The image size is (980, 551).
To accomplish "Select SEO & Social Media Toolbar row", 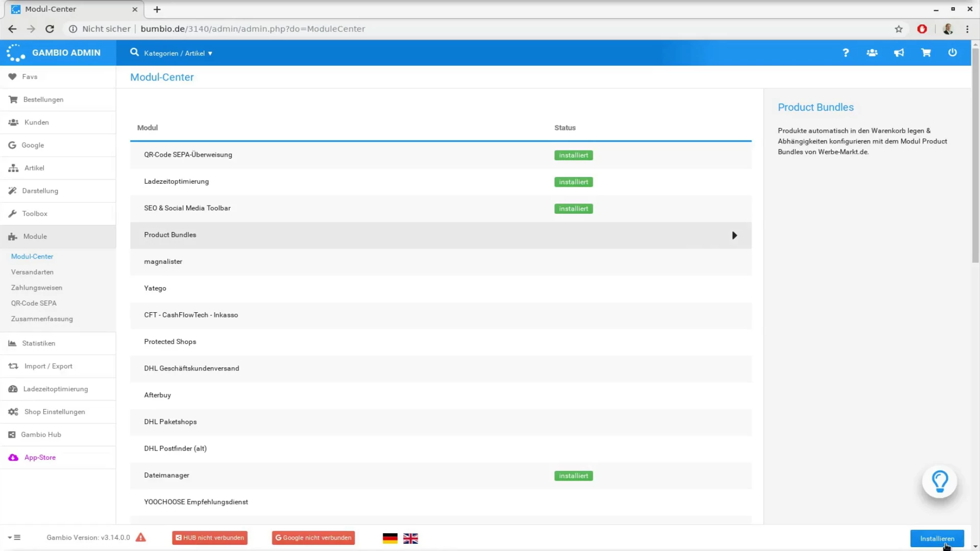I will tap(441, 208).
